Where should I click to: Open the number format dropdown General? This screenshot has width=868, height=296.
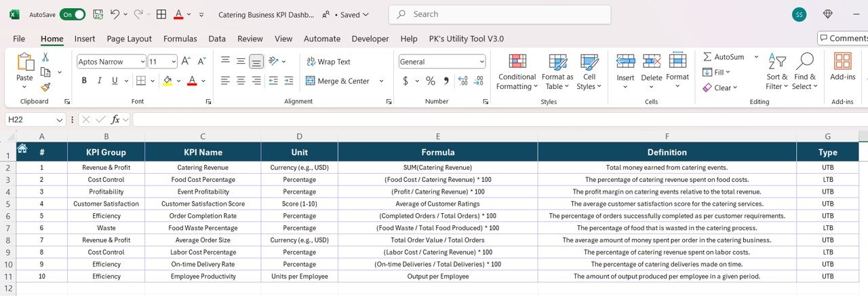[x=482, y=62]
